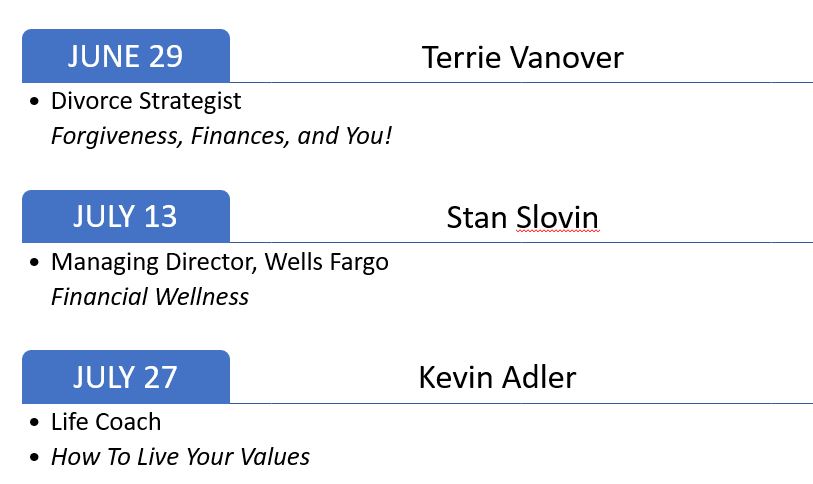This screenshot has height=484, width=813.
Task: Click the Life Coach bullet text
Action: pos(106,422)
